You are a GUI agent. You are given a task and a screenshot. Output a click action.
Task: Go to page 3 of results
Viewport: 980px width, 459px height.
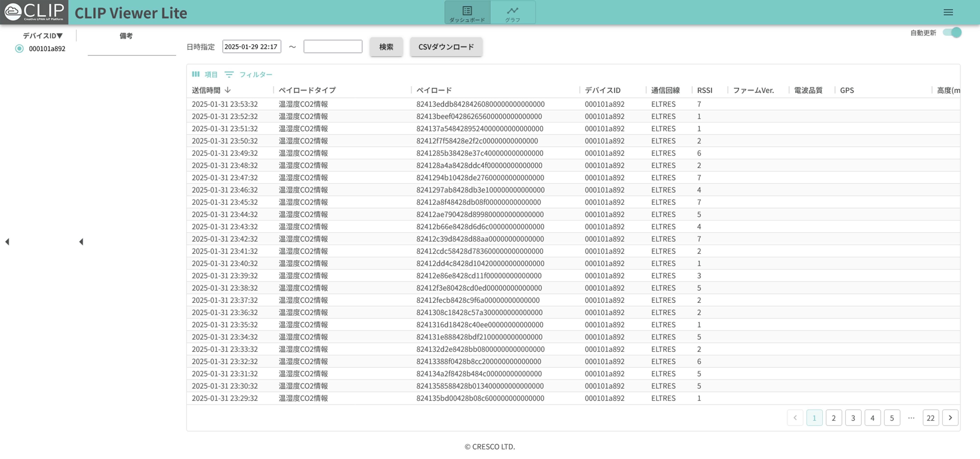pyautogui.click(x=853, y=418)
